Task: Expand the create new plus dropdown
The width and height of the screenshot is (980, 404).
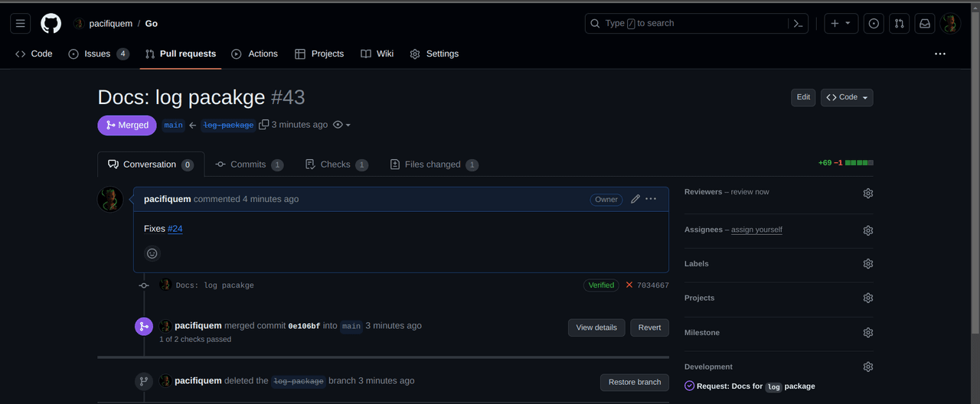Action: pyautogui.click(x=841, y=24)
